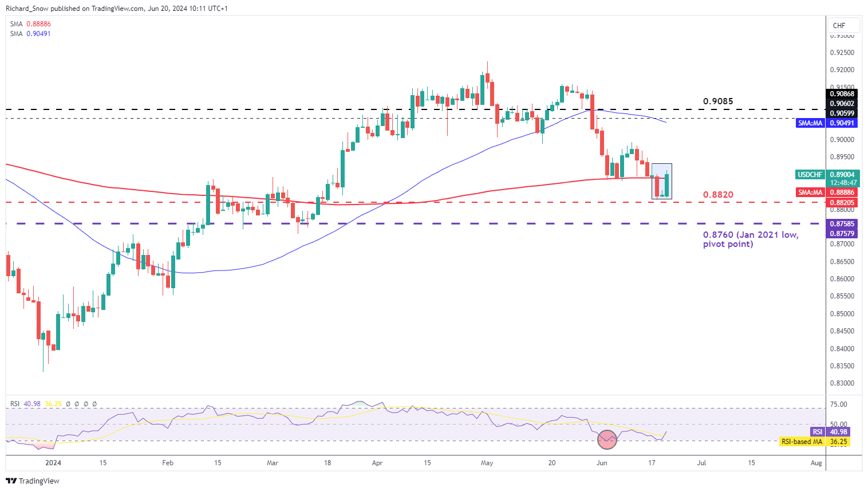Click the TradingView logo at bottom
Image resolution: width=868 pixels, height=491 pixels.
click(x=33, y=481)
